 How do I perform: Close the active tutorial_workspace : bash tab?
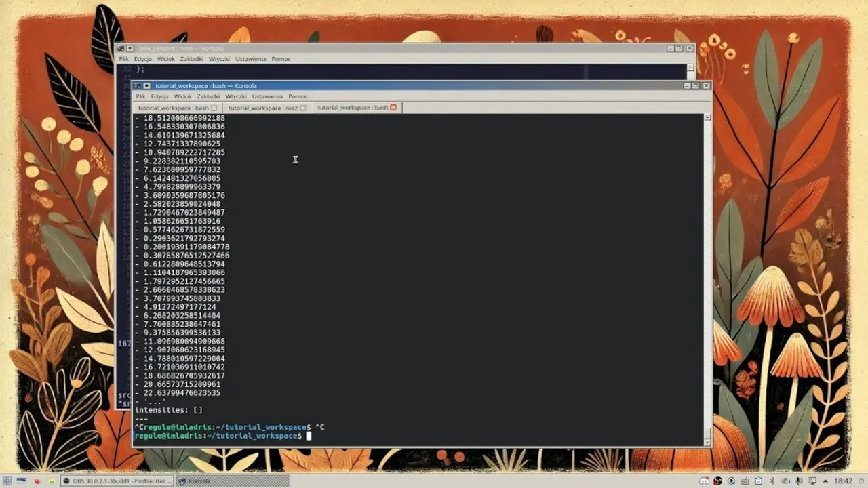click(393, 108)
